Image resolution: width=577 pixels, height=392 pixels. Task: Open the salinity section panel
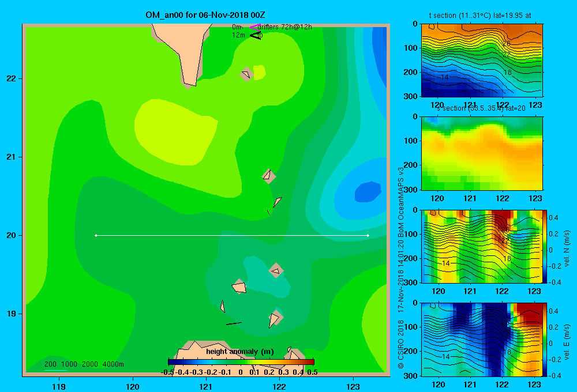482,153
